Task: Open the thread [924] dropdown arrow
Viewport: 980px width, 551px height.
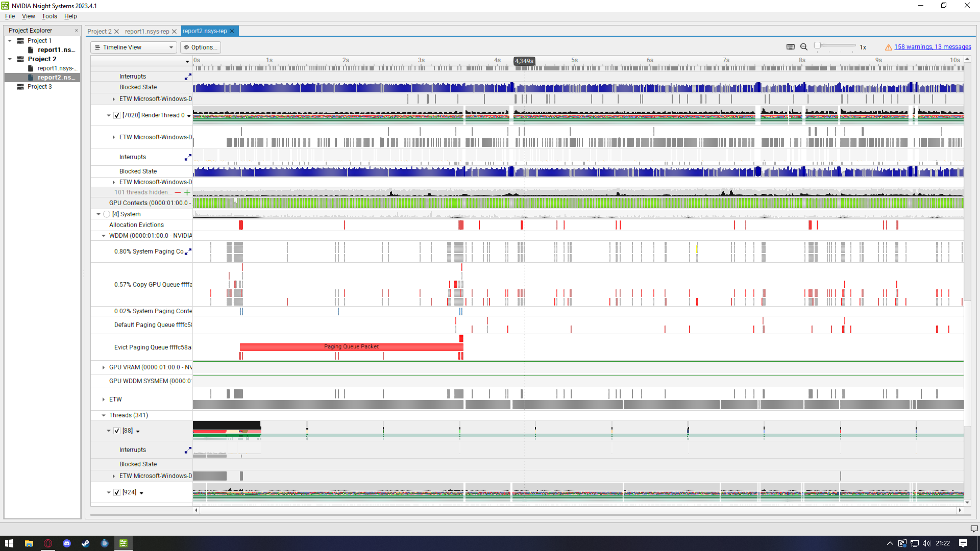Action: (x=141, y=493)
